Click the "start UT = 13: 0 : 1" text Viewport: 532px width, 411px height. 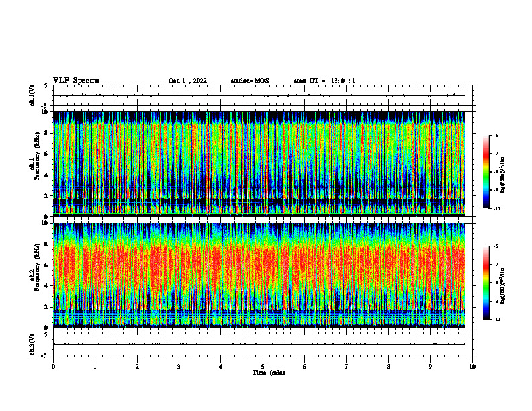click(x=324, y=81)
